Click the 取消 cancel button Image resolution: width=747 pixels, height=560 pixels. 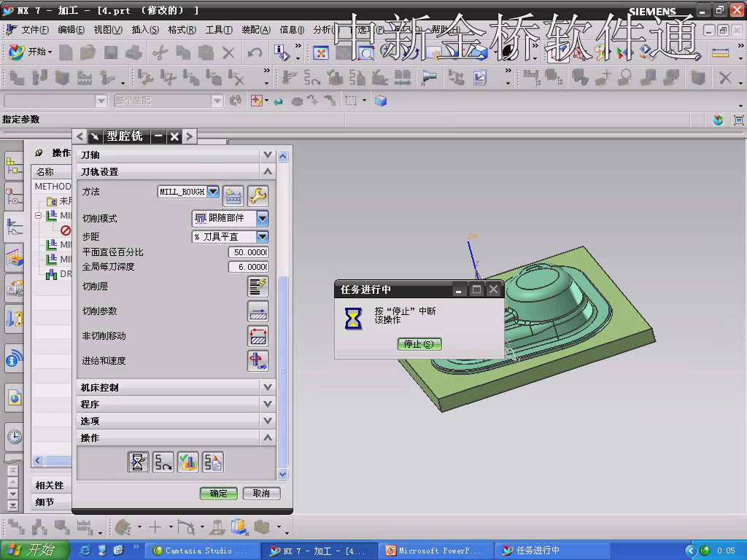[x=261, y=494]
